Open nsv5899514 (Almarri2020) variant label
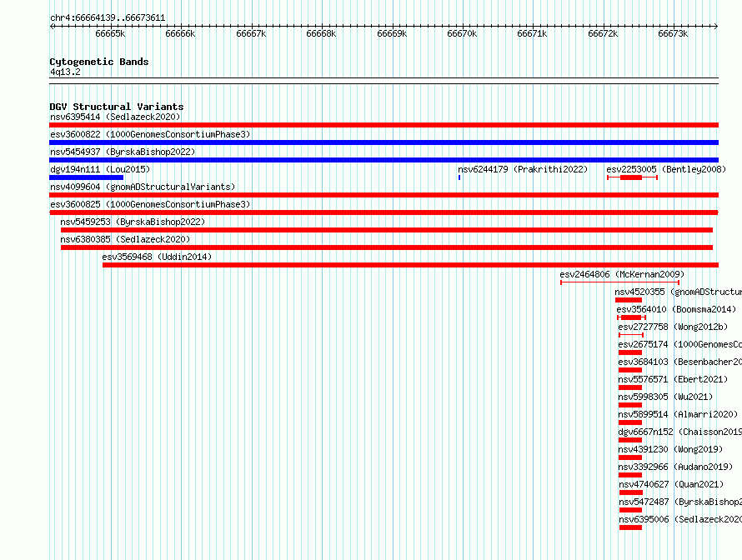 click(678, 414)
